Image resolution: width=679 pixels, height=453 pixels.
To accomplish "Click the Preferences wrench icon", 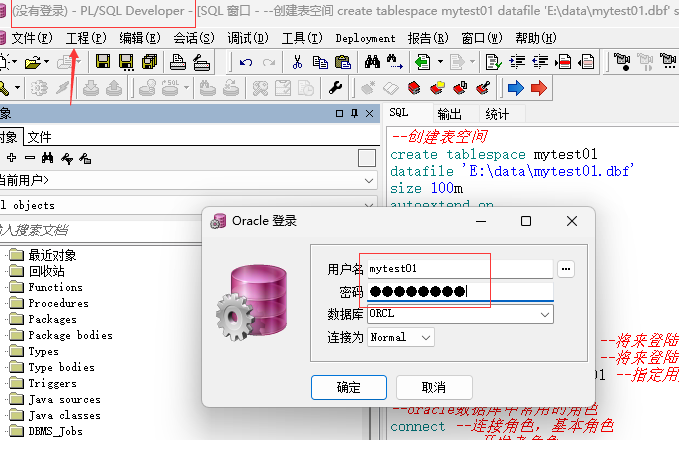I will tap(336, 88).
